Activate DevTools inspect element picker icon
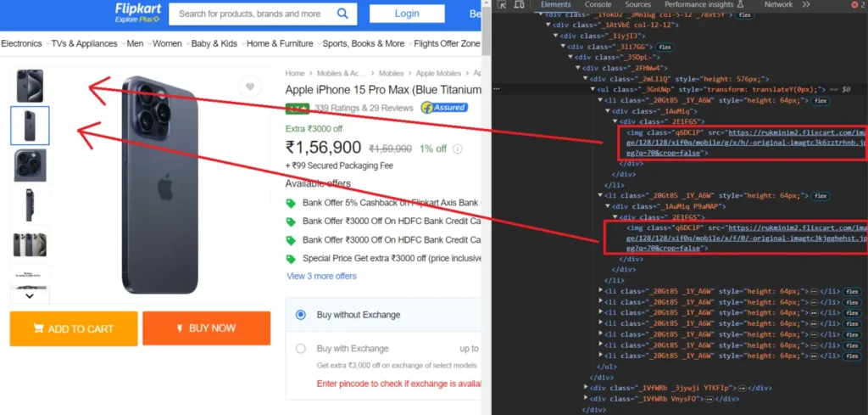Screen dimensions: 868x415 [x=502, y=4]
